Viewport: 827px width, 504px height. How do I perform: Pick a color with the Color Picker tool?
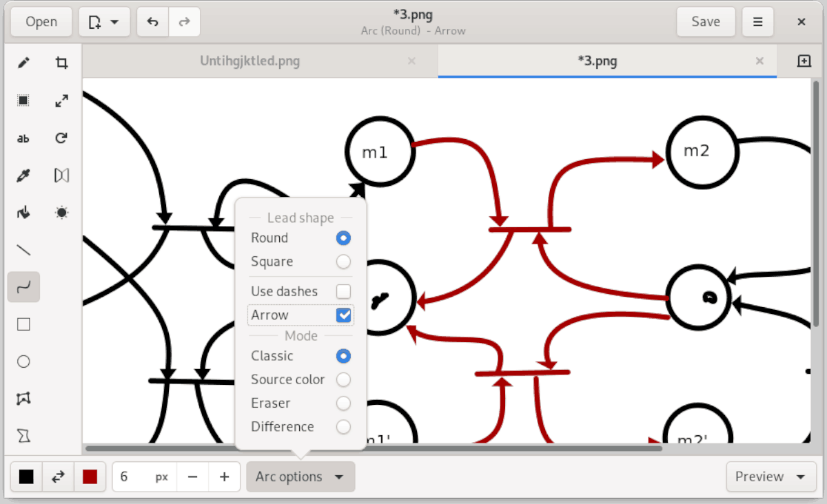[23, 175]
